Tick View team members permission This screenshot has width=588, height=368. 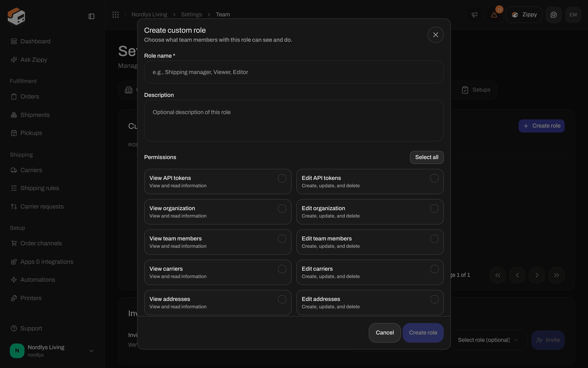[282, 239]
